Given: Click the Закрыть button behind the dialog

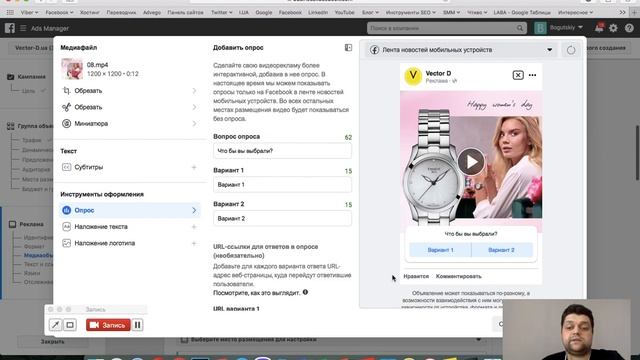Looking at the screenshot, I should (x=52, y=342).
